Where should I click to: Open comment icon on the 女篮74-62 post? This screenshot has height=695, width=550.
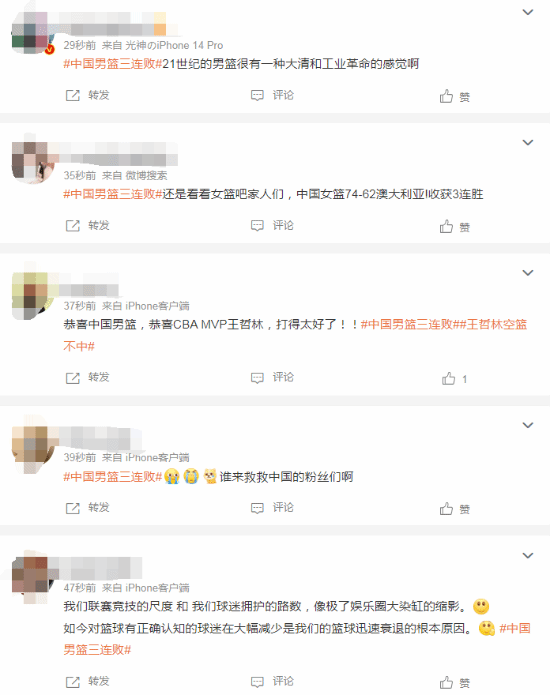[257, 226]
